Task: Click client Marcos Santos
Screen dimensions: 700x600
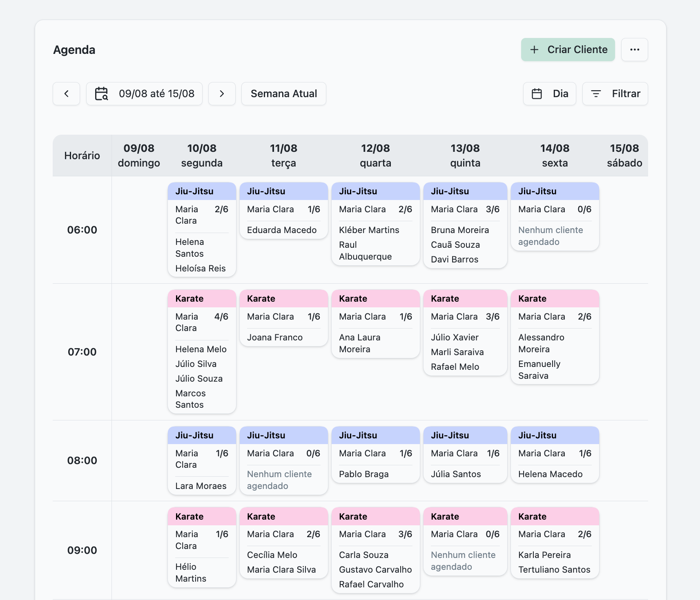Action: (190, 399)
